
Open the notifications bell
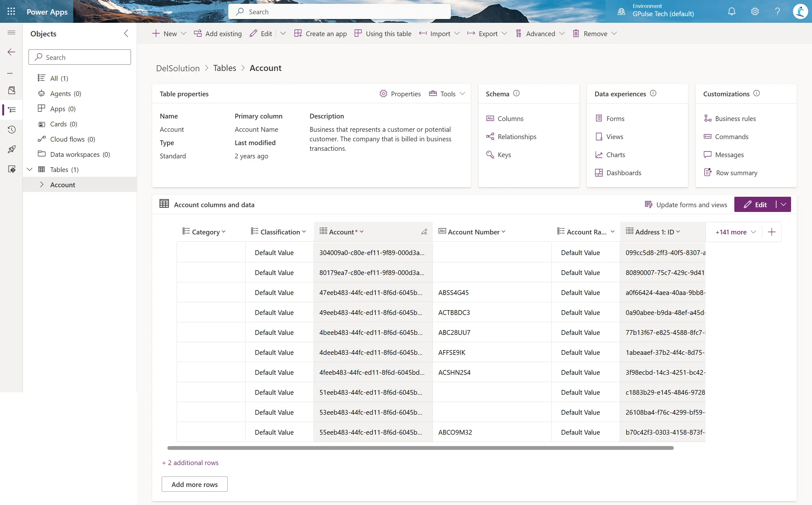tap(731, 11)
